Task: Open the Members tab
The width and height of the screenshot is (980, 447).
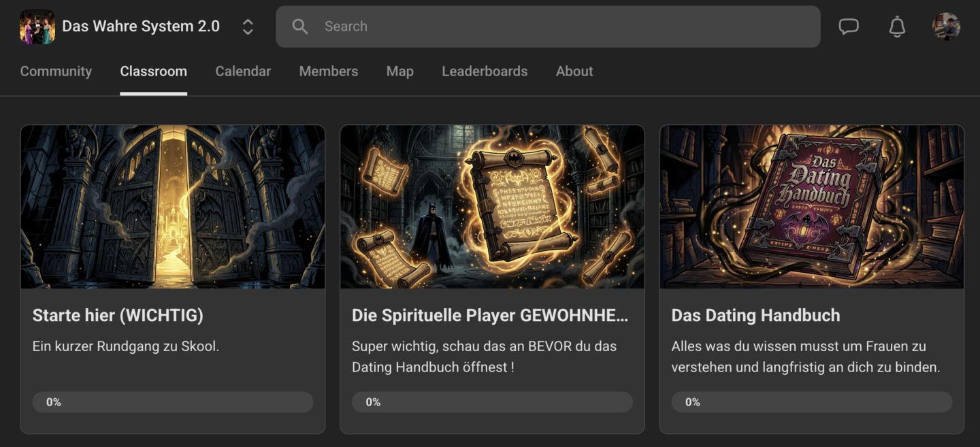Action: pyautogui.click(x=329, y=71)
